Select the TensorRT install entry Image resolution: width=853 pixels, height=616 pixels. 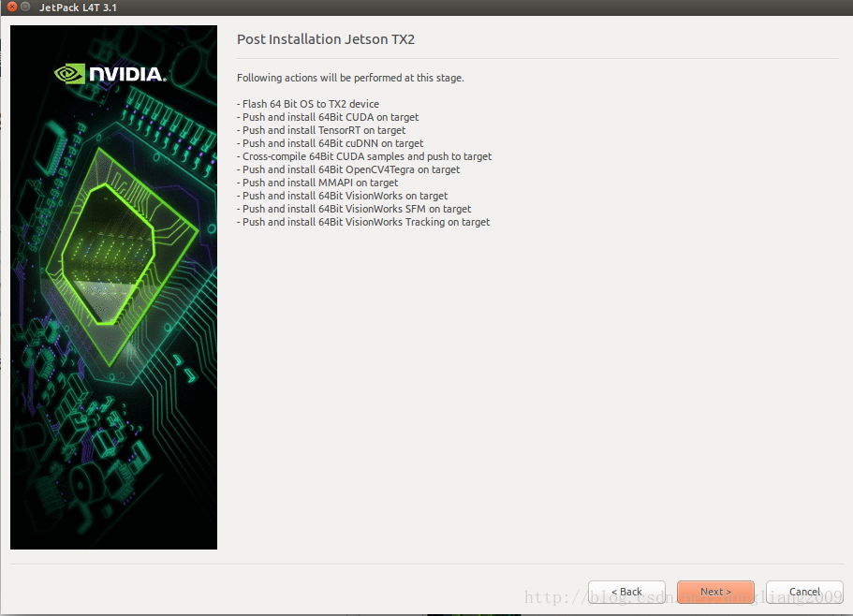[x=321, y=130]
